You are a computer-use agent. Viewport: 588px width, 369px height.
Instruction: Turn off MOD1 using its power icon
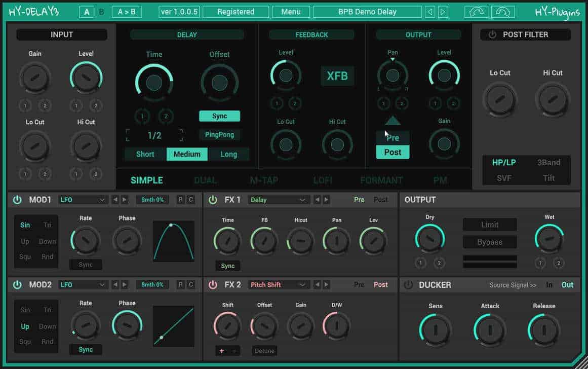pyautogui.click(x=17, y=200)
